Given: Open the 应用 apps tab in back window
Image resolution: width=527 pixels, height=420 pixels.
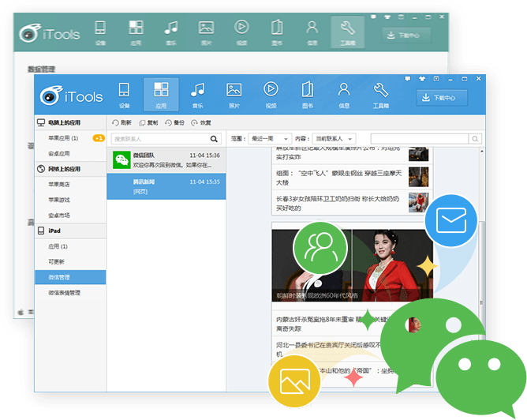Looking at the screenshot, I should point(136,32).
